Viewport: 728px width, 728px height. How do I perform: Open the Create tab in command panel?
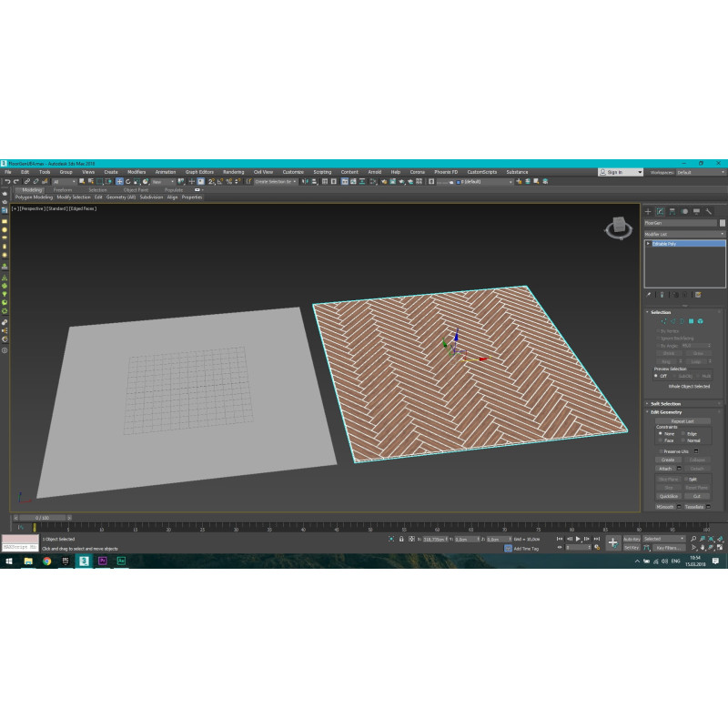point(648,211)
